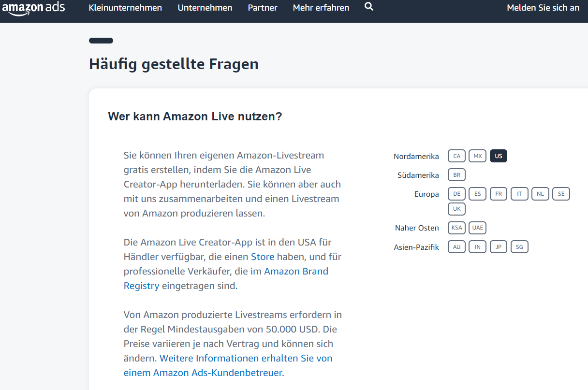Expand the Wer kann Amazon Live nutzen question
588x390 pixels.
click(195, 116)
